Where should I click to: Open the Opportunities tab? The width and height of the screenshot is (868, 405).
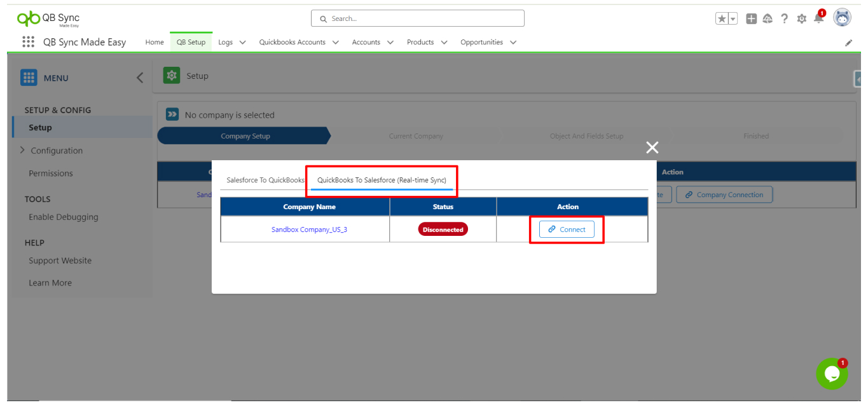pyautogui.click(x=481, y=42)
